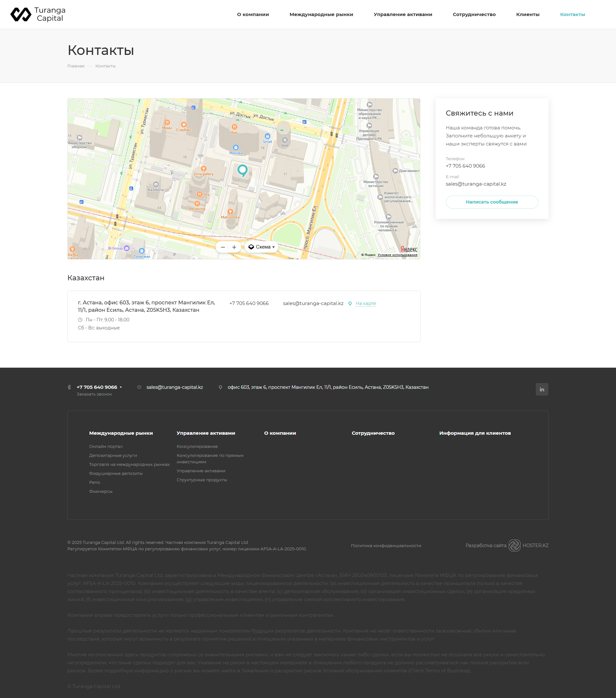Click the teal map pin marker
Image resolution: width=616 pixels, height=698 pixels.
tap(242, 170)
